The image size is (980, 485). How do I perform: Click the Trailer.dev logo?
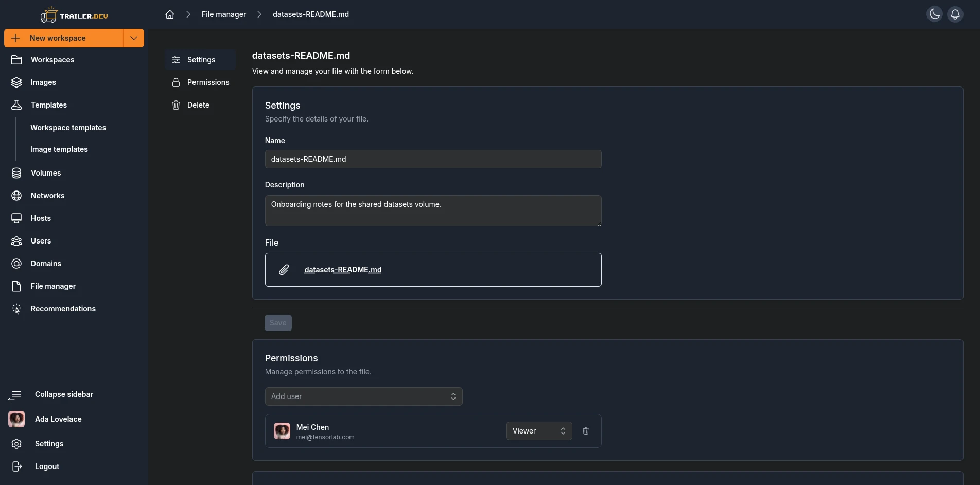[x=74, y=15]
